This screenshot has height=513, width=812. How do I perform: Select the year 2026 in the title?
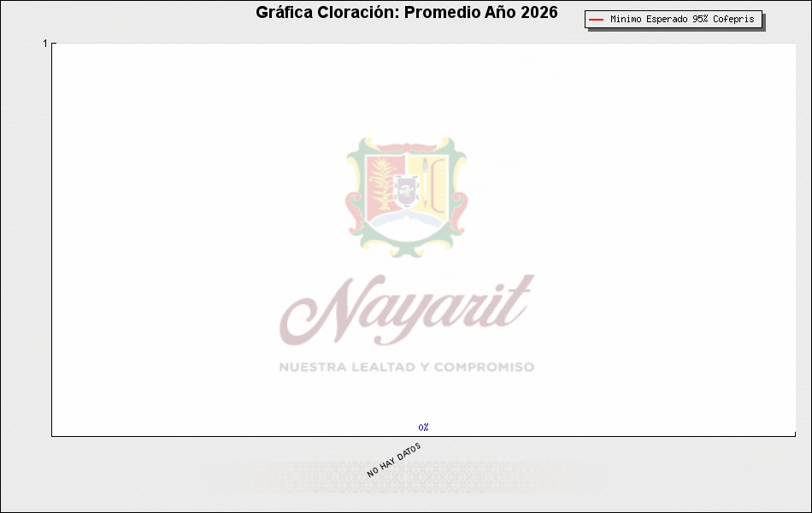(x=539, y=13)
